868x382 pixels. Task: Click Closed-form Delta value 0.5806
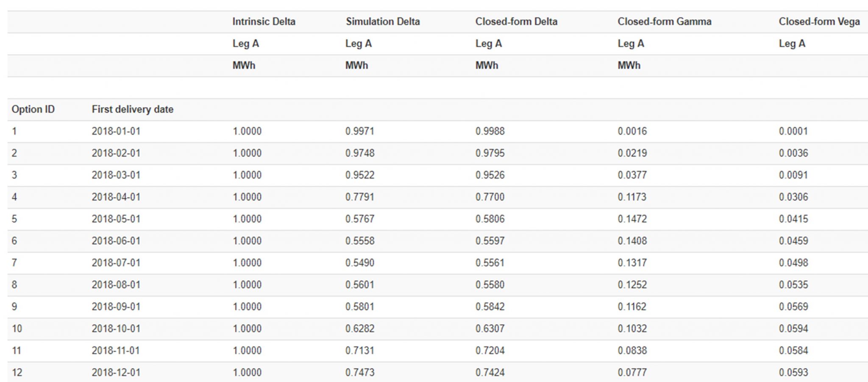click(x=490, y=219)
